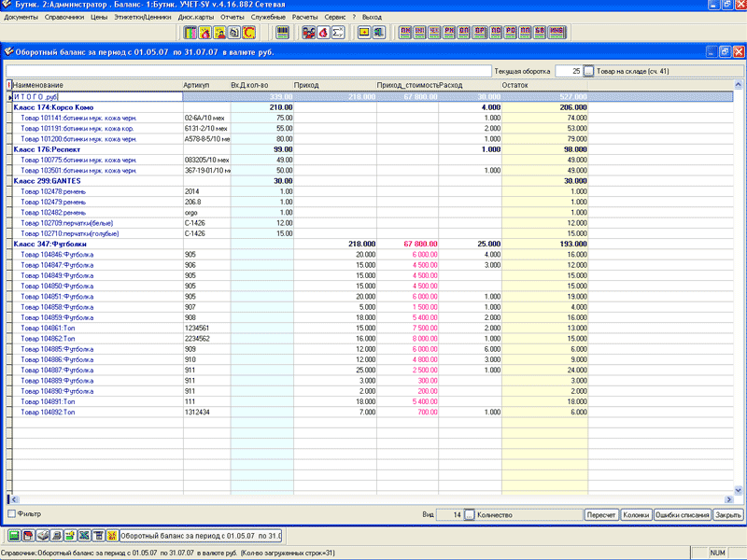Click the exit door toolbar icon

click(x=379, y=33)
